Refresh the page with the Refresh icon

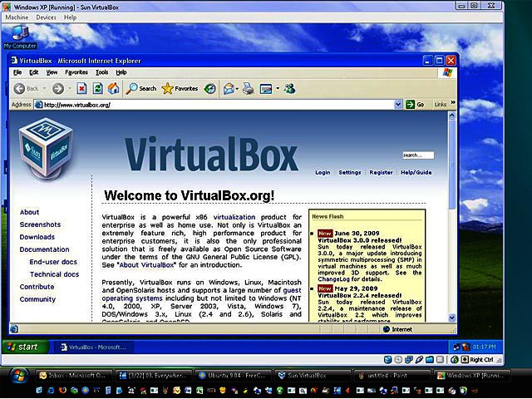pyautogui.click(x=98, y=88)
